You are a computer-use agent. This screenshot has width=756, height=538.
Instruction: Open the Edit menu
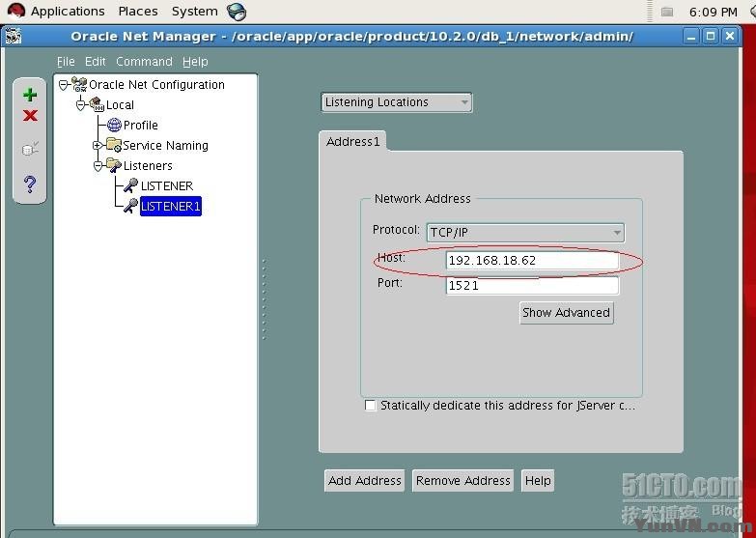[95, 62]
